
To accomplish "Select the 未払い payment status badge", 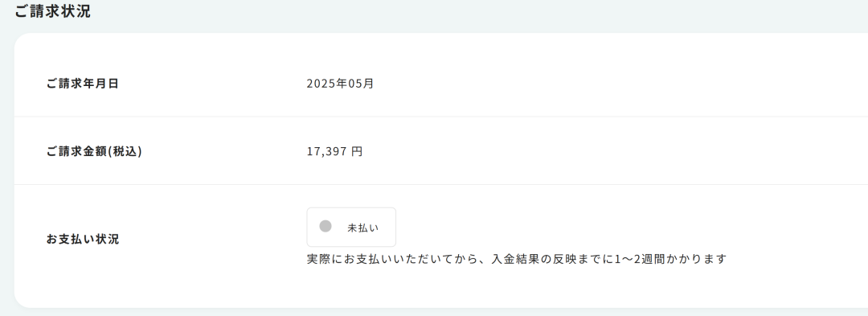I will pos(351,227).
